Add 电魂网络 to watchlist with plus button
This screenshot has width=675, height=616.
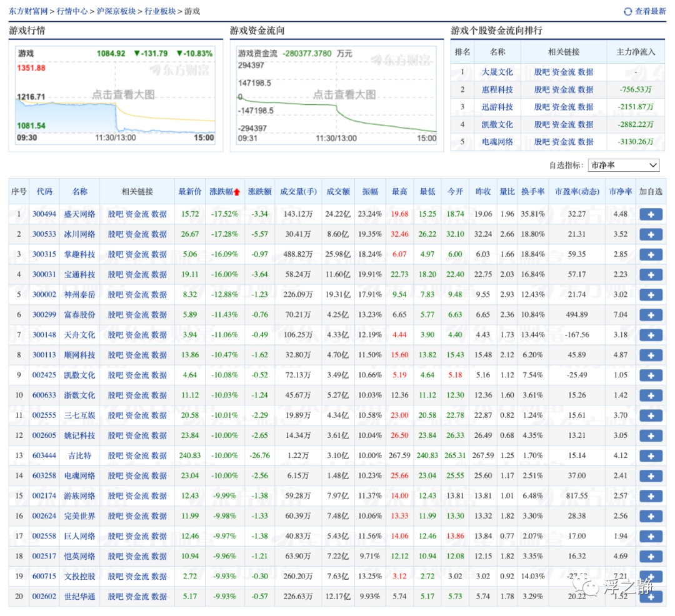pyautogui.click(x=651, y=476)
